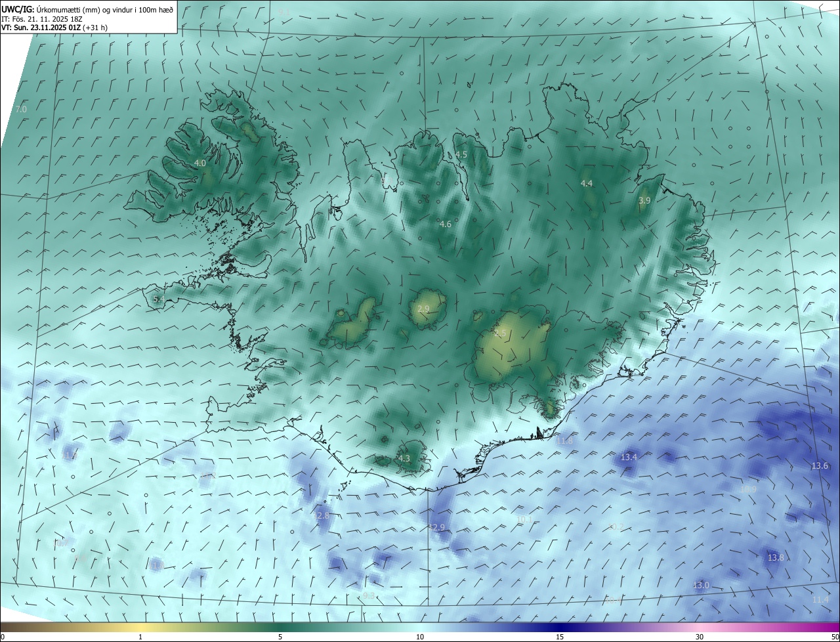This screenshot has height=642, width=840.
Task: Click the '(+31 h)' forecast offset text
Action: coord(96,28)
